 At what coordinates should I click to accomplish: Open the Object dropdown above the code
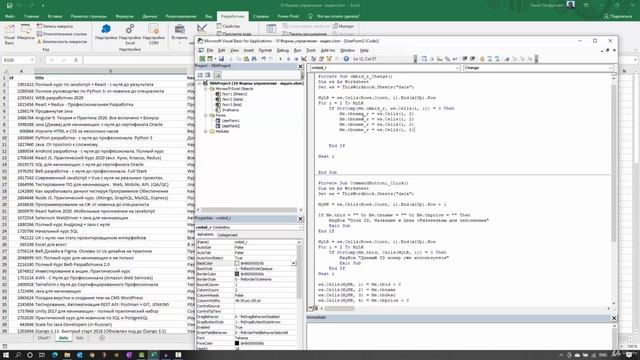pyautogui.click(x=457, y=68)
